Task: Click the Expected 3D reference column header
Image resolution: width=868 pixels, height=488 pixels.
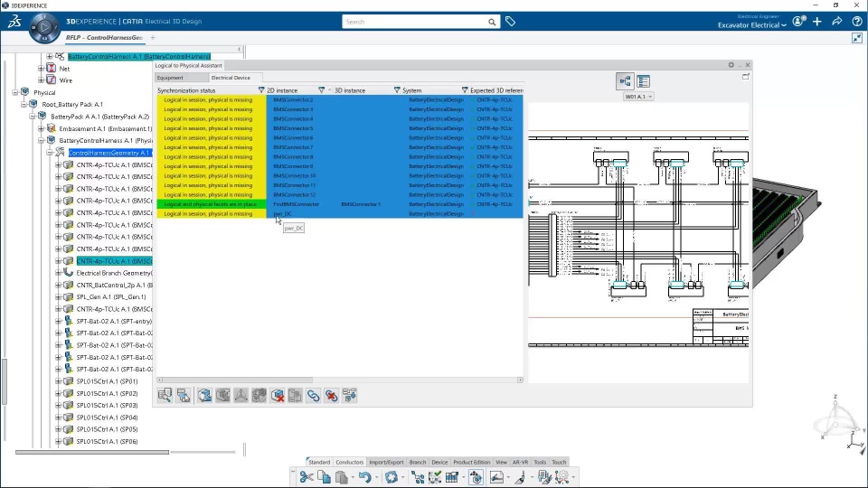Action: (x=496, y=90)
